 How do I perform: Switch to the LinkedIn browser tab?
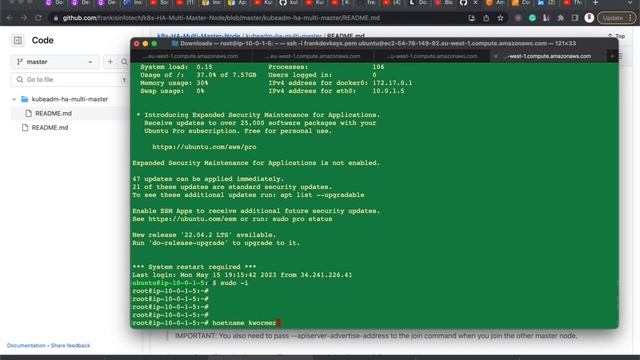point(546,3)
